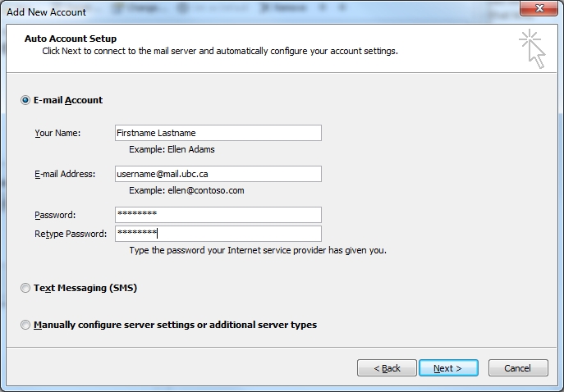Select the E-mail Account radio button

[x=25, y=100]
